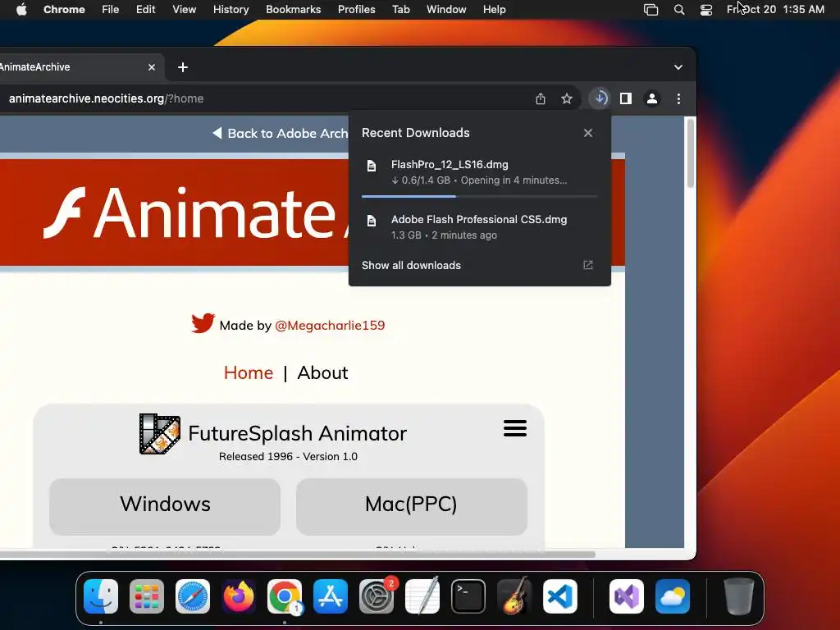Open the FutureSplash Animator hamburger menu
The height and width of the screenshot is (630, 840).
click(x=515, y=428)
